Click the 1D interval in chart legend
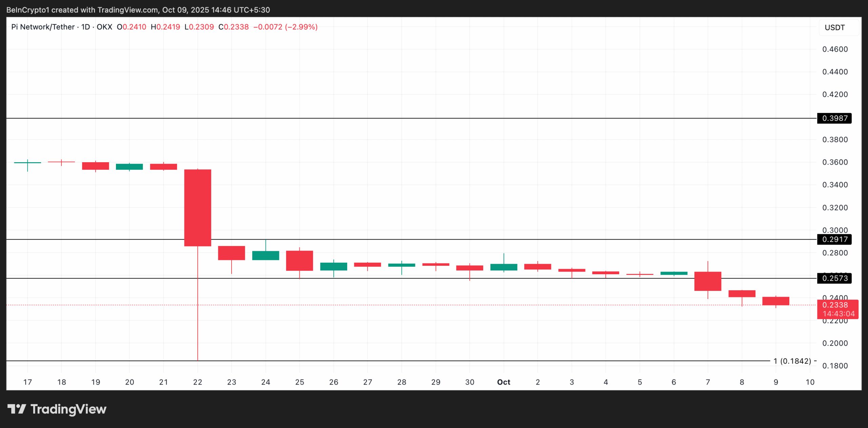 [x=85, y=27]
